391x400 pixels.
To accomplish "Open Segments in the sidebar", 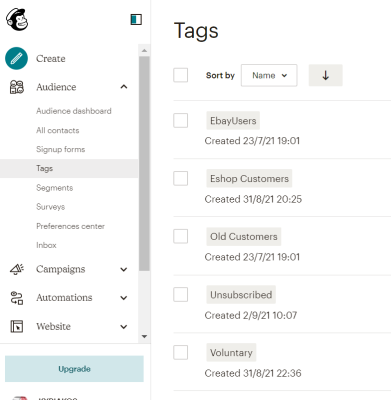I will pos(54,188).
